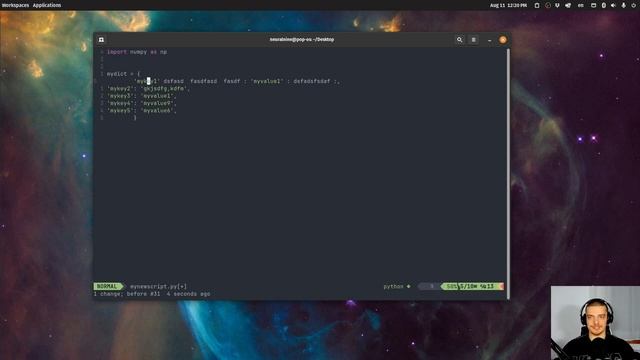Open the power system menu icon
Viewport: 640px width, 360px height.
(x=634, y=5)
